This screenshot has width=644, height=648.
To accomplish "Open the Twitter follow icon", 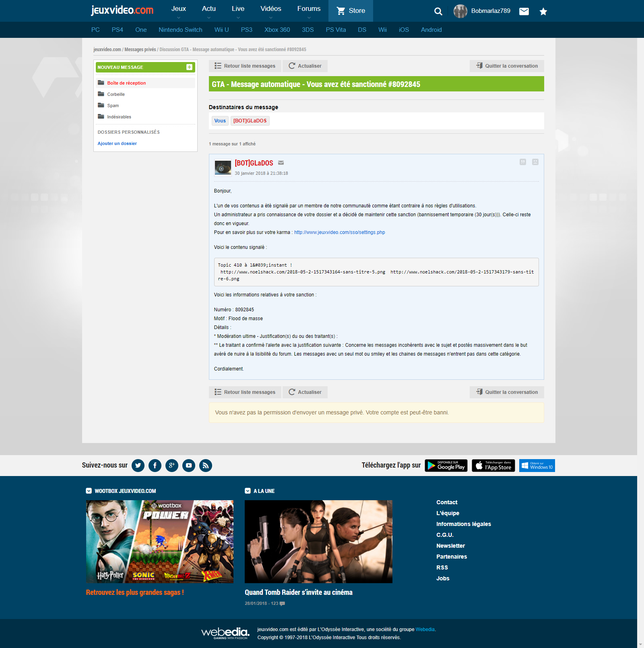I will [138, 466].
